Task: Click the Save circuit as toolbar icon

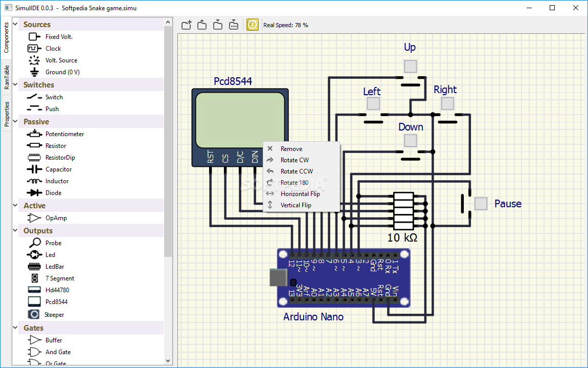Action: point(234,25)
